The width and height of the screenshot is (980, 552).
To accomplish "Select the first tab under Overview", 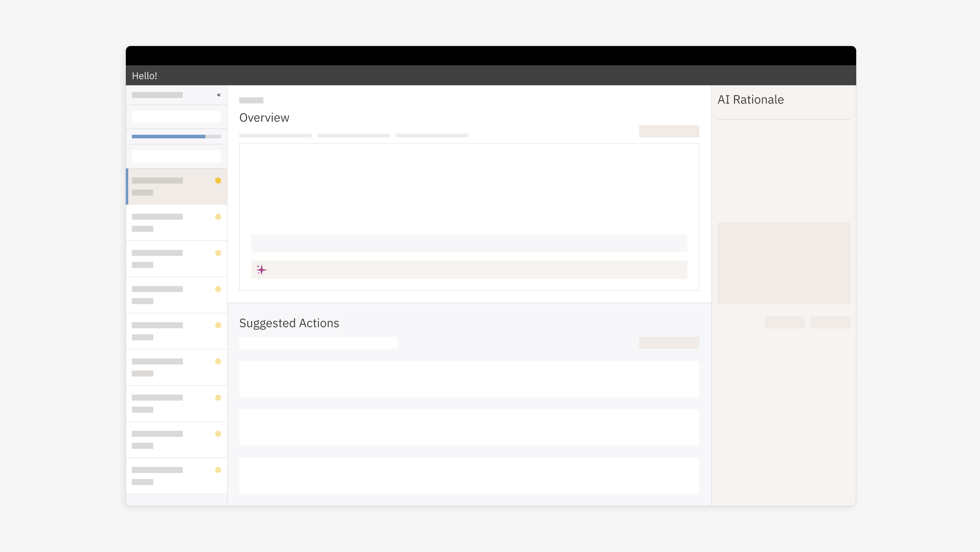I will [x=275, y=135].
